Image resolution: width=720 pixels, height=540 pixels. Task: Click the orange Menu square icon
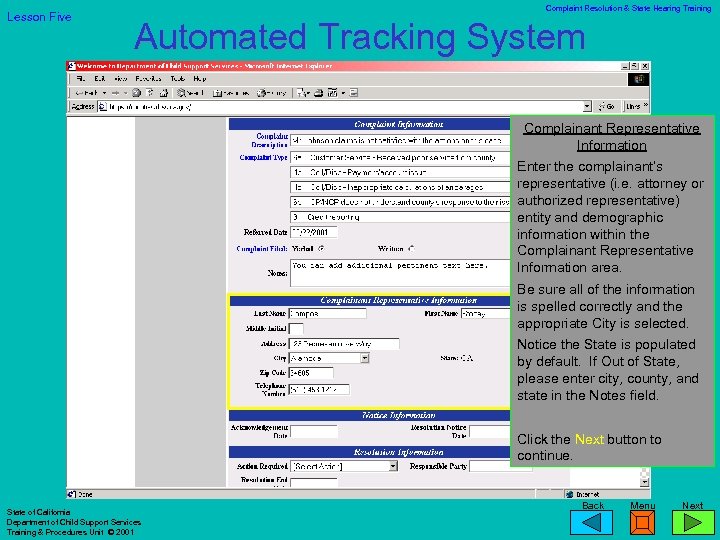click(642, 523)
